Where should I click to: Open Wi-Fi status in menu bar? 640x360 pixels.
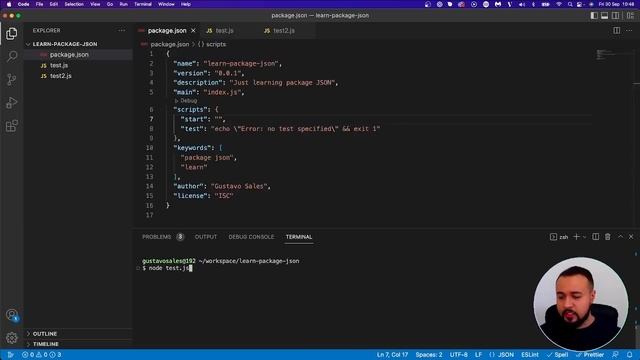558,4
